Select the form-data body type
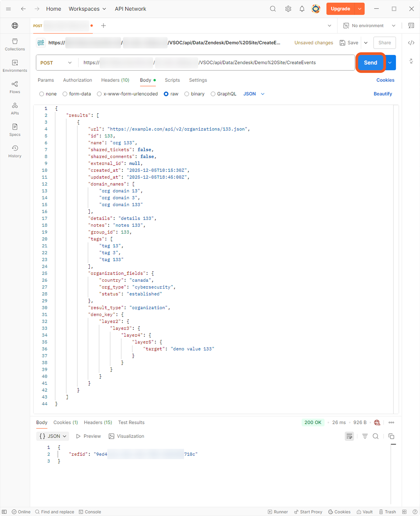The height and width of the screenshot is (516, 420). pyautogui.click(x=65, y=94)
